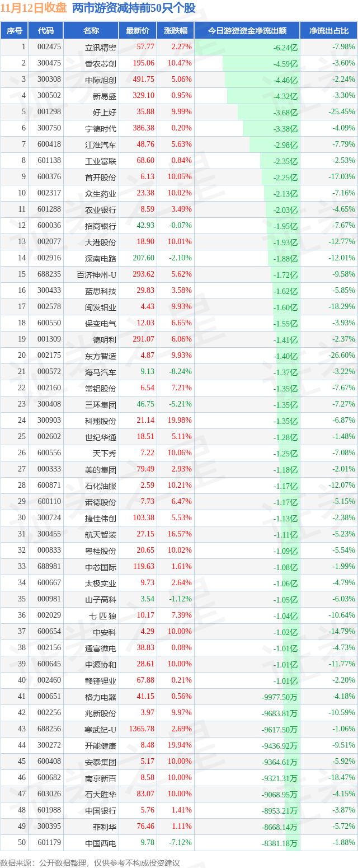The height and width of the screenshot is (868, 358).
Task: Select stock name 赣锋锂业
Action: pyautogui.click(x=101, y=680)
